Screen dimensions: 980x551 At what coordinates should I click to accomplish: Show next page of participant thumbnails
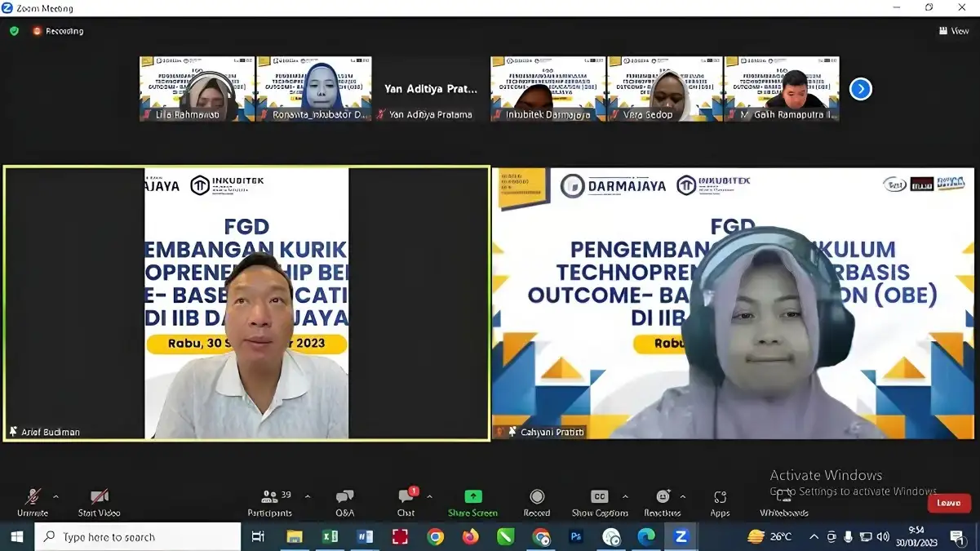click(860, 89)
